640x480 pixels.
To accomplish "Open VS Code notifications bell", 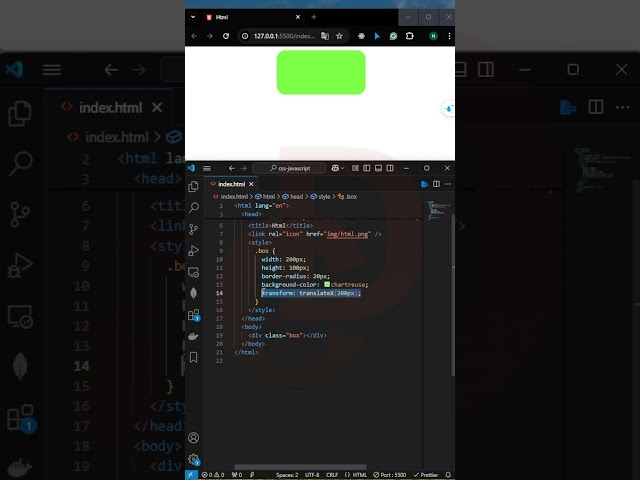I will pyautogui.click(x=448, y=475).
